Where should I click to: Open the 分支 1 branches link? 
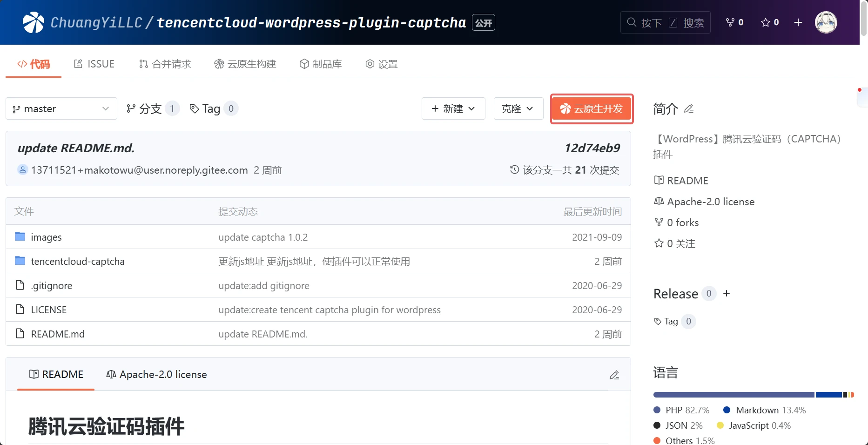(153, 108)
